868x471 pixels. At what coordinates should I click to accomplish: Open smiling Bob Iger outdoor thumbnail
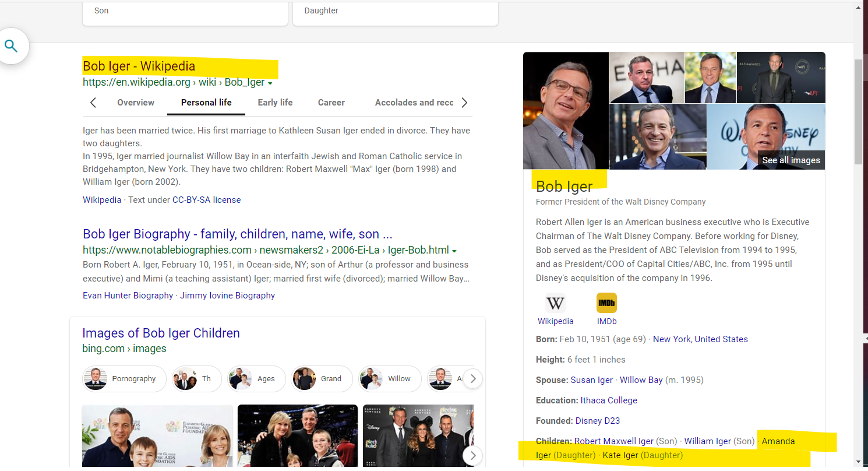coord(658,136)
